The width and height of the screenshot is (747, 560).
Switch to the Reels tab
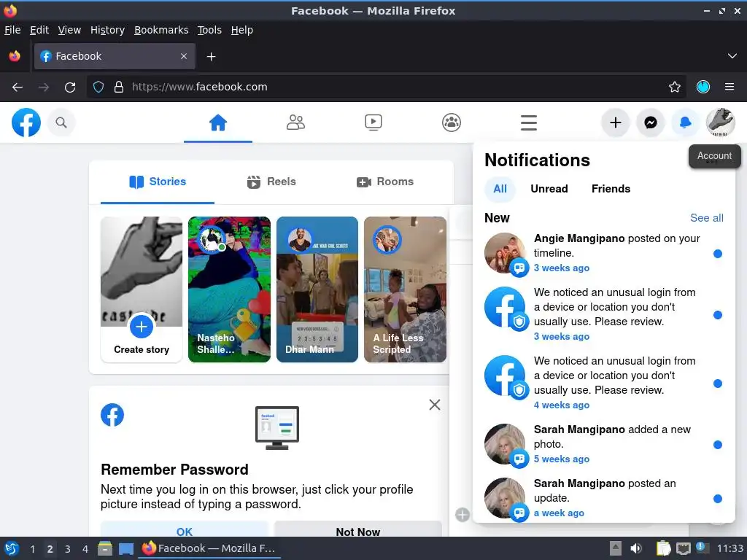pos(271,182)
